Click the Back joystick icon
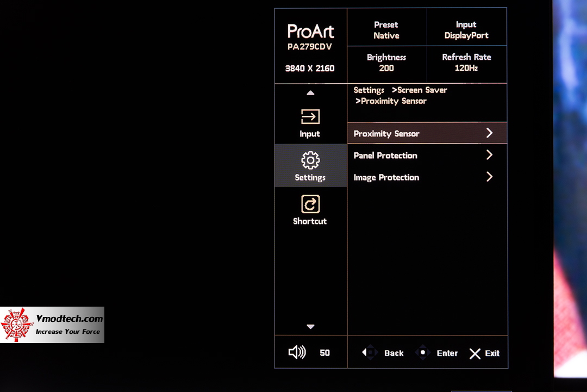The height and width of the screenshot is (392, 587). 370,352
